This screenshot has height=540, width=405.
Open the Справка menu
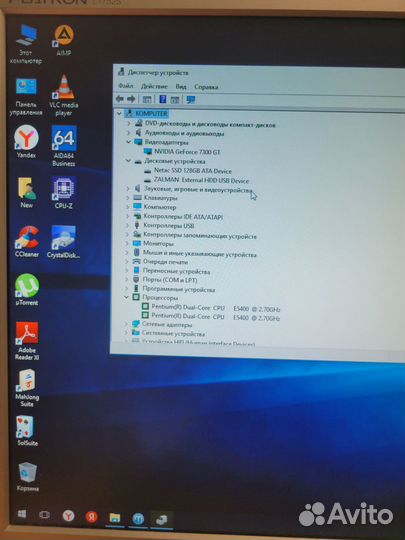coord(206,87)
